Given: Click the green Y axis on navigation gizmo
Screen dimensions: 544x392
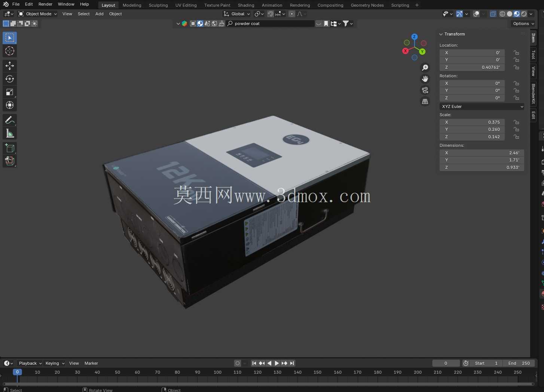Looking at the screenshot, I should click(422, 52).
